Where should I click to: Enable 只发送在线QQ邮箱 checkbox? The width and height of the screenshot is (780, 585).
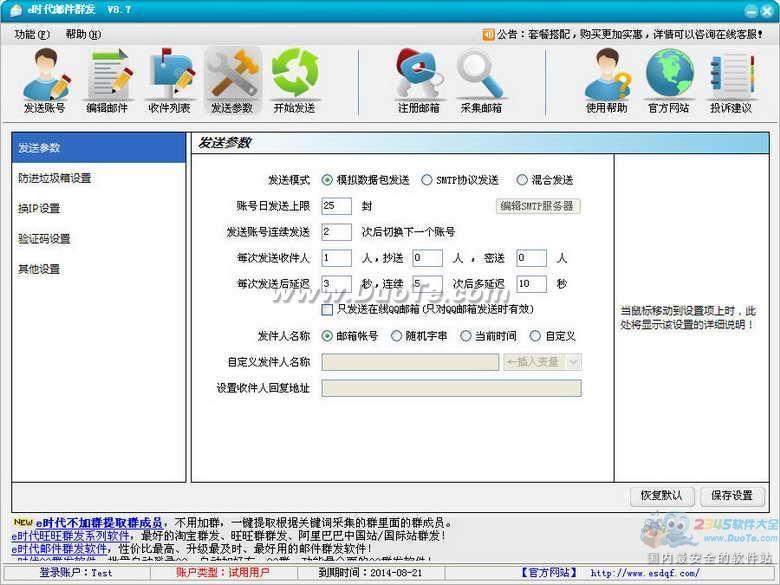pyautogui.click(x=327, y=309)
